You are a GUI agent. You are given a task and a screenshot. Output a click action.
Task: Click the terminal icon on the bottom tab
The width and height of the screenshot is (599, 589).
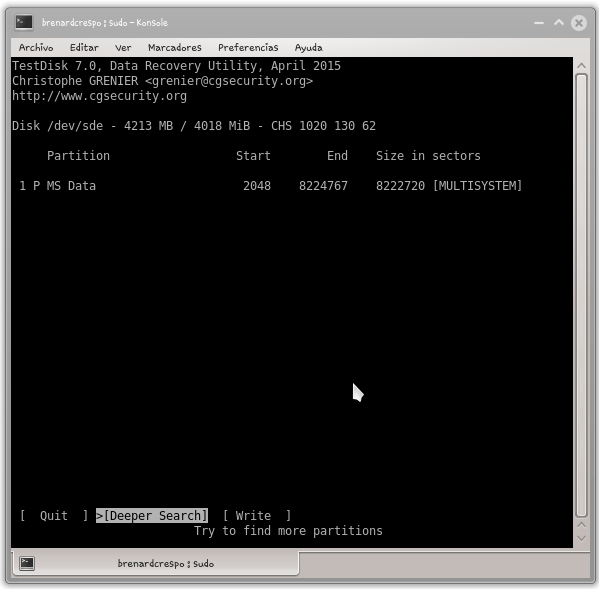tap(27, 563)
